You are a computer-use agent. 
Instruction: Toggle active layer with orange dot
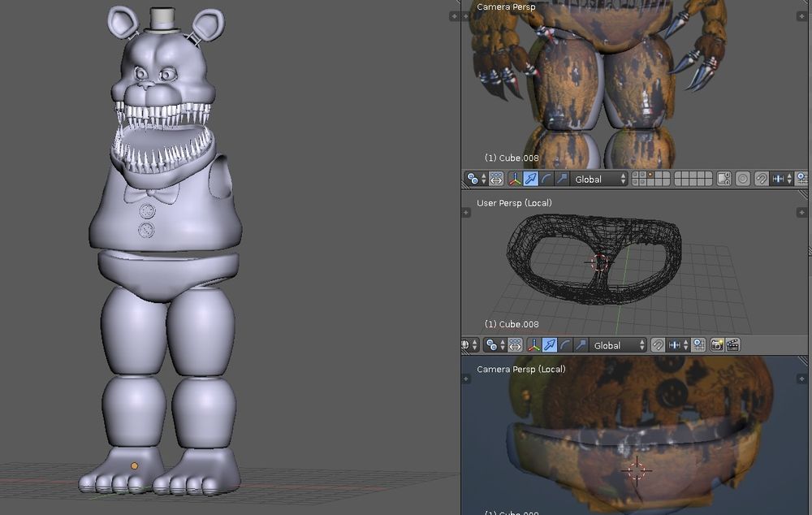pyautogui.click(x=650, y=175)
